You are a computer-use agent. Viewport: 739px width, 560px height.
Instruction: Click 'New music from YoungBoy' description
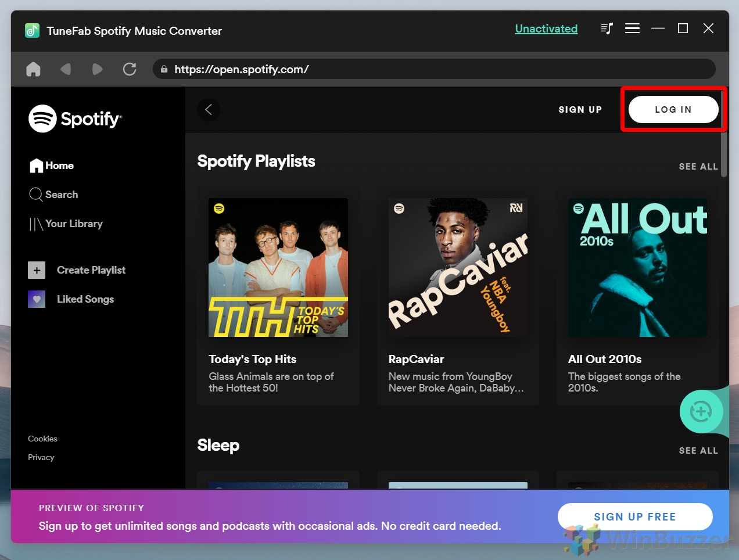pyautogui.click(x=456, y=382)
